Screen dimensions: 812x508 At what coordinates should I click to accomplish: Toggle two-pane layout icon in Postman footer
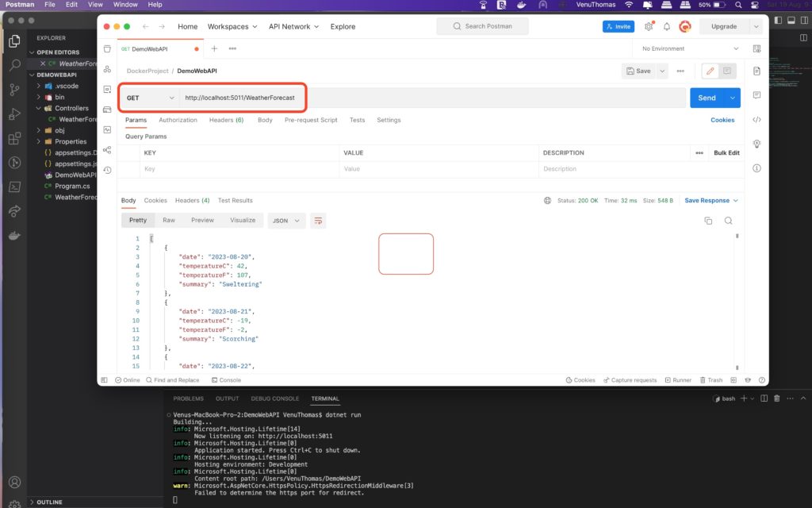pyautogui.click(x=733, y=380)
